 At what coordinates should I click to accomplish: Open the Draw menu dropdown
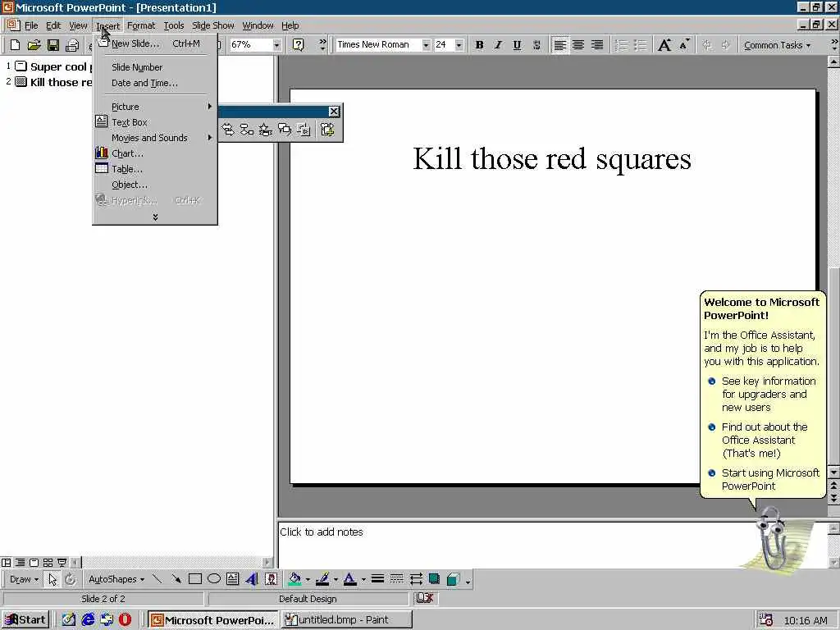click(24, 579)
